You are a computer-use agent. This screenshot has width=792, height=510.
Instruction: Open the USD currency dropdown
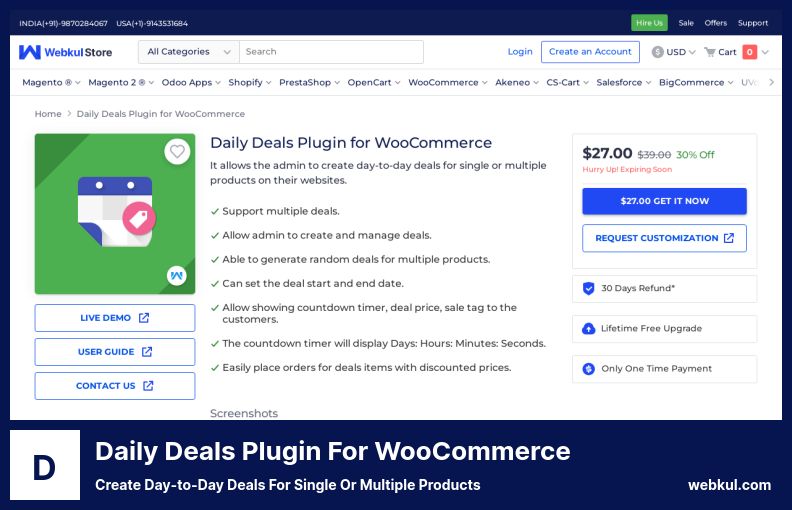point(674,52)
